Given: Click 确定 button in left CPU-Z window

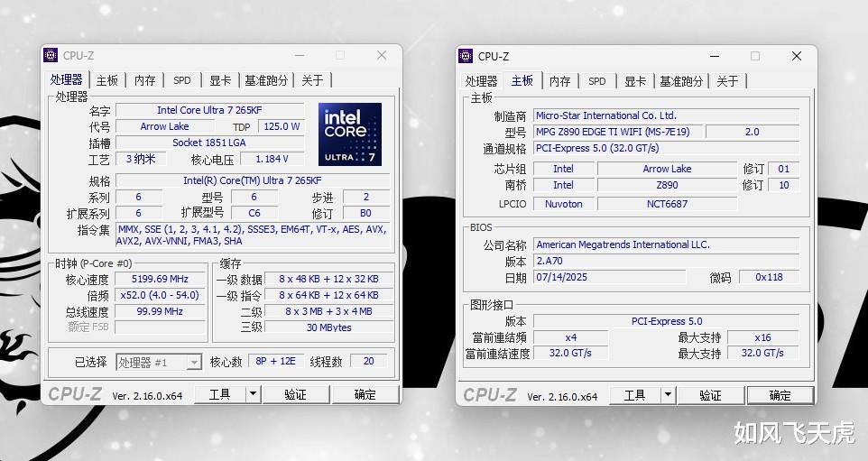Looking at the screenshot, I should [365, 394].
